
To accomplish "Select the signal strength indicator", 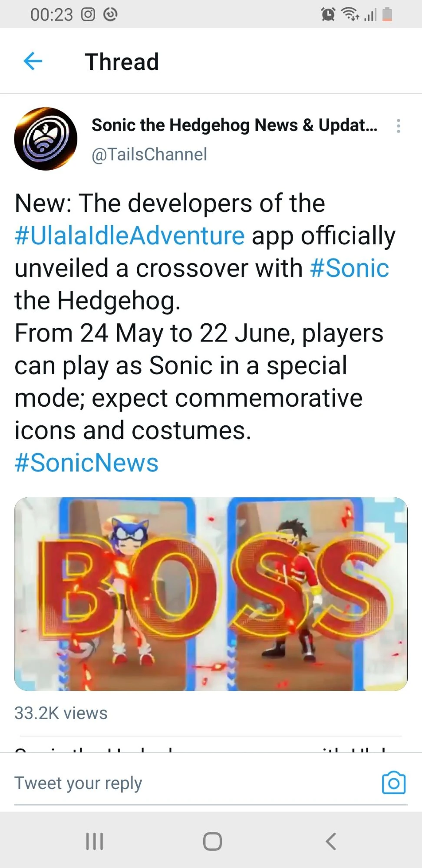I will [369, 14].
